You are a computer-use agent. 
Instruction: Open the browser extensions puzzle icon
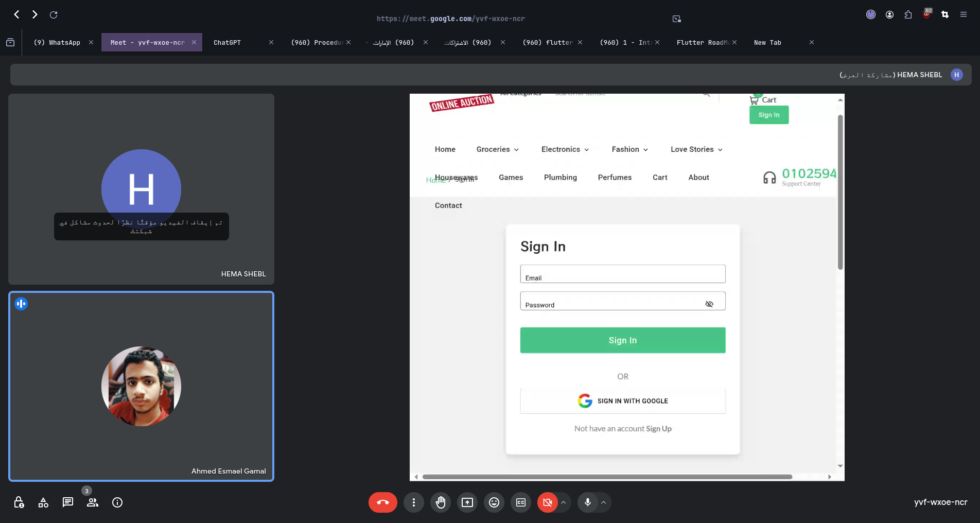point(908,14)
